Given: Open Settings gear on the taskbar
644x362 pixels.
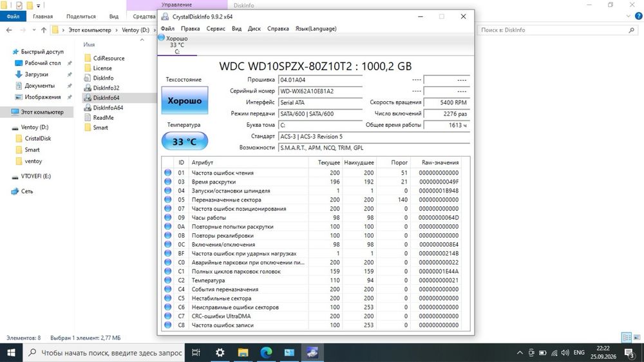Looking at the screenshot, I should click(x=220, y=352).
